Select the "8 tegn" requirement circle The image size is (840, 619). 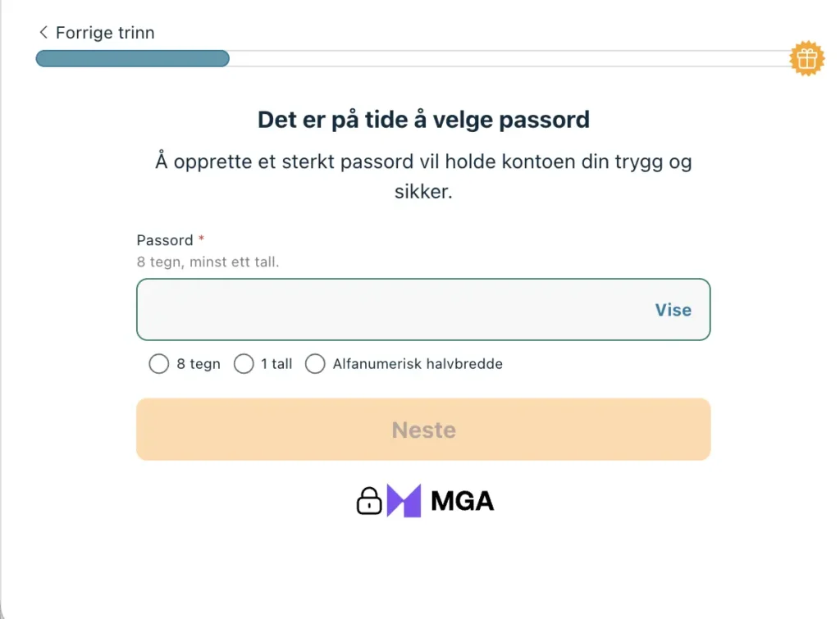tap(158, 364)
